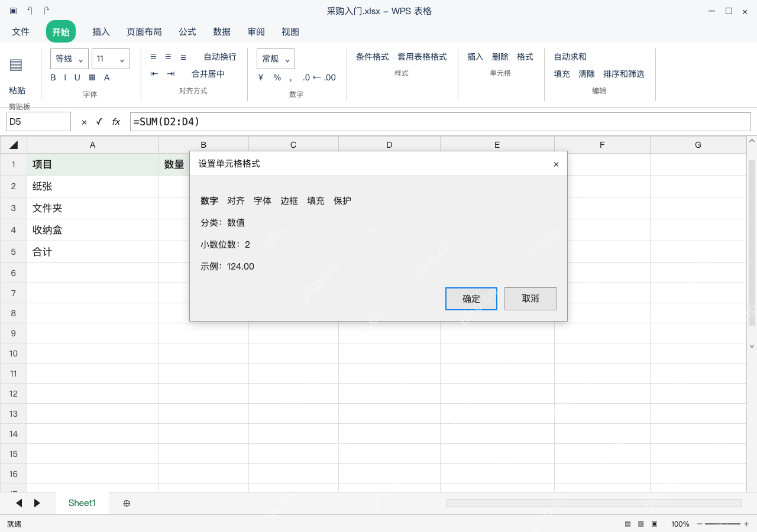Click 确定 in the format cells dialog
This screenshot has height=532, width=757.
pos(471,299)
